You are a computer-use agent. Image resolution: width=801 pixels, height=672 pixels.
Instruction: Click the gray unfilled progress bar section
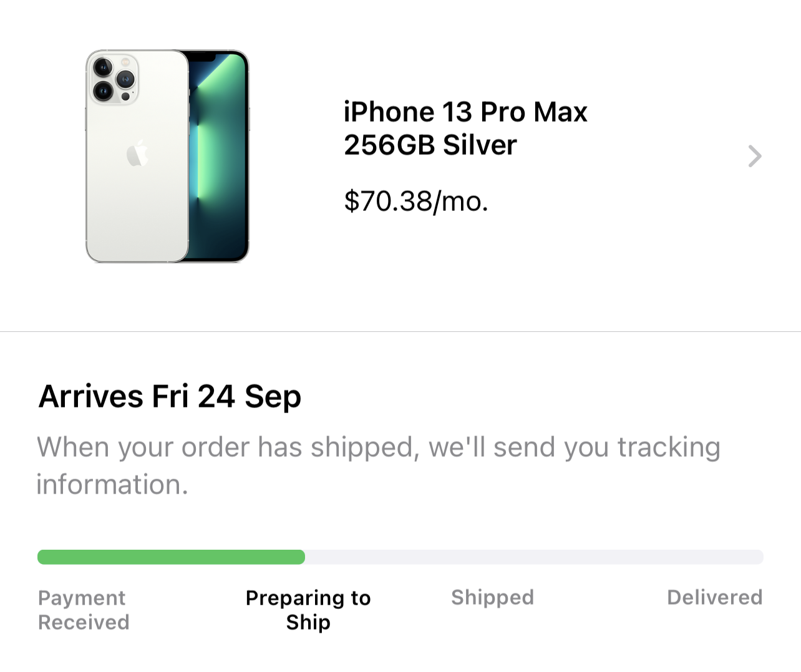pyautogui.click(x=533, y=557)
